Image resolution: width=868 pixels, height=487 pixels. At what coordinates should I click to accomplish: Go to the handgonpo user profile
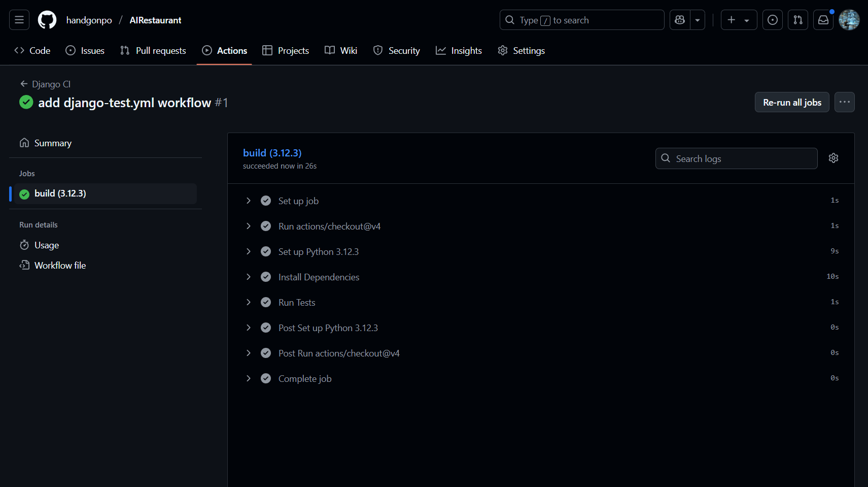pos(89,20)
